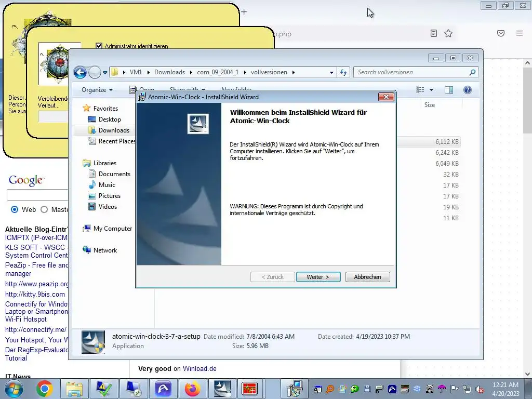Click the taskbar clock showing 12:21 AM
The height and width of the screenshot is (399, 532).
tap(506, 389)
